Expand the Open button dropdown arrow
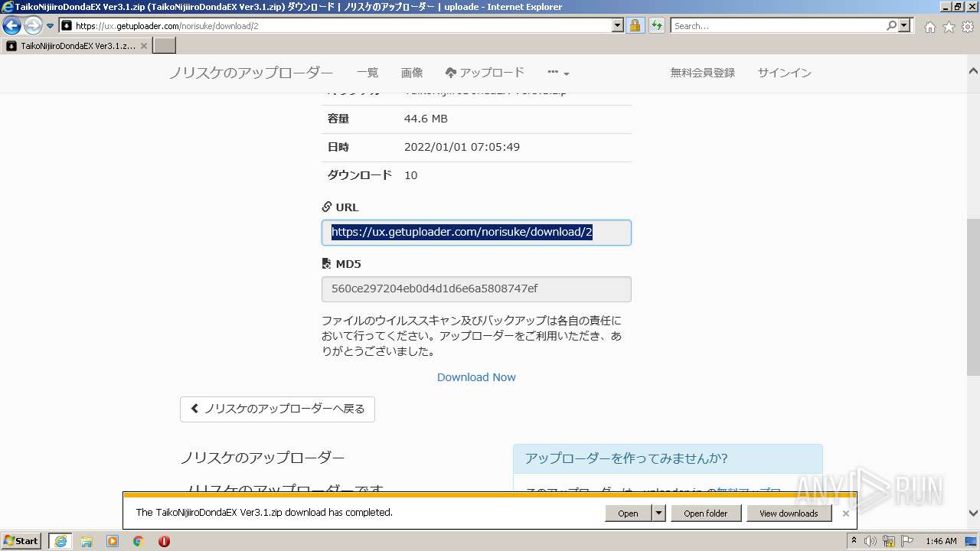Image resolution: width=980 pixels, height=551 pixels. (658, 514)
